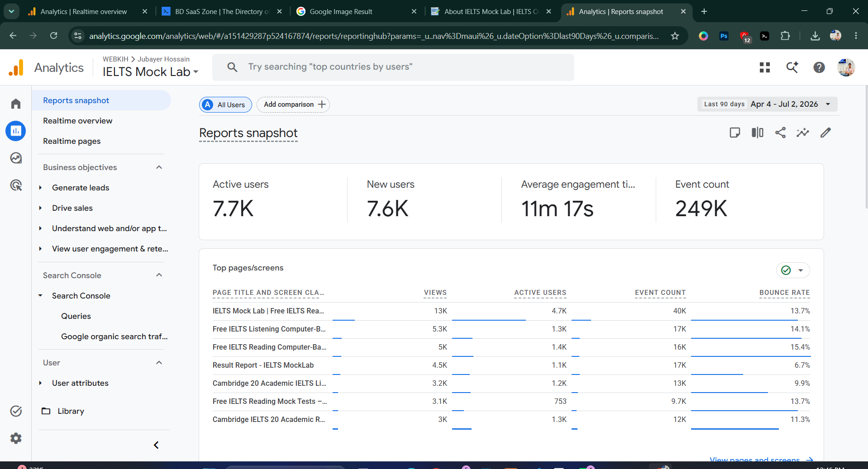
Task: Select the Active users metric card
Action: [x=273, y=201]
